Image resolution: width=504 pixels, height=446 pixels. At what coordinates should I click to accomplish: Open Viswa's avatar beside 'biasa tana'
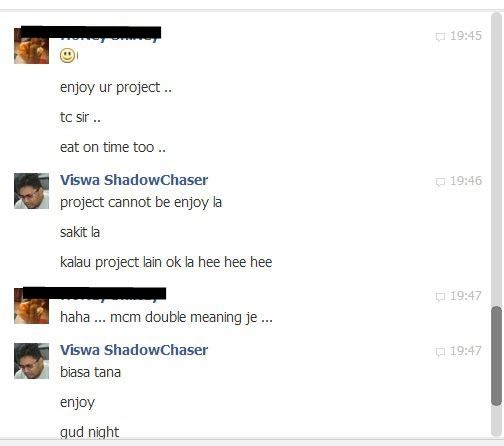[x=31, y=361]
